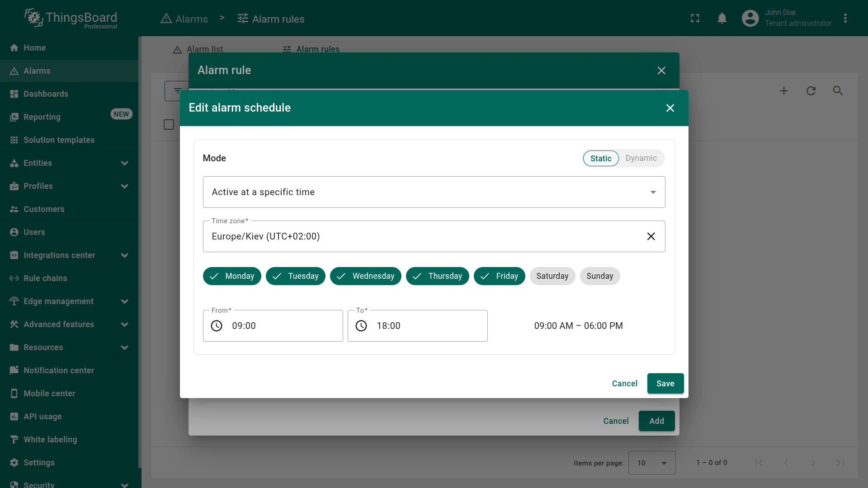Image resolution: width=868 pixels, height=488 pixels.
Task: Open the items per page dropdown
Action: pos(651,463)
